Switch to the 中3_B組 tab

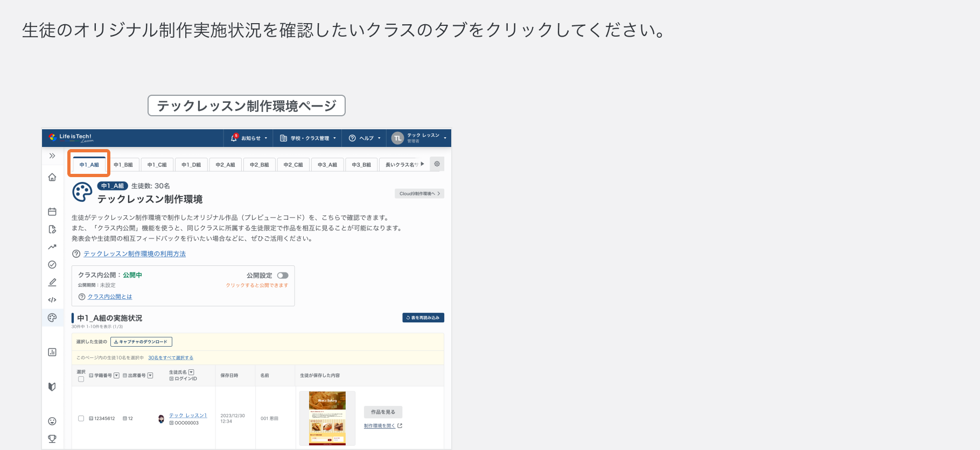[x=361, y=165]
